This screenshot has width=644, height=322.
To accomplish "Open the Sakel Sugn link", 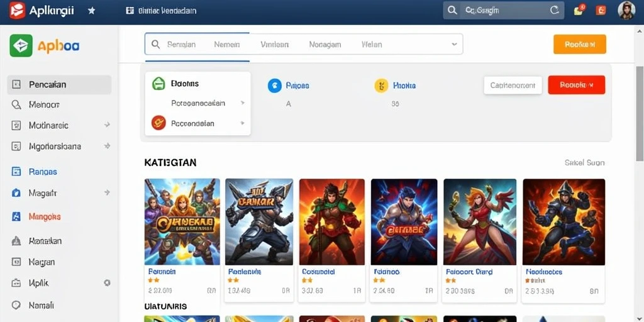I will (584, 163).
